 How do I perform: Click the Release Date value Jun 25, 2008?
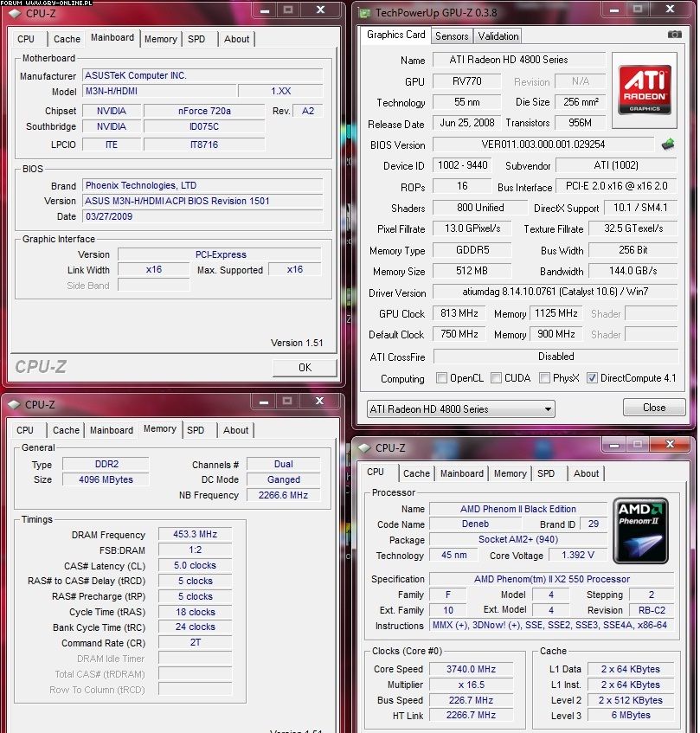(x=467, y=123)
